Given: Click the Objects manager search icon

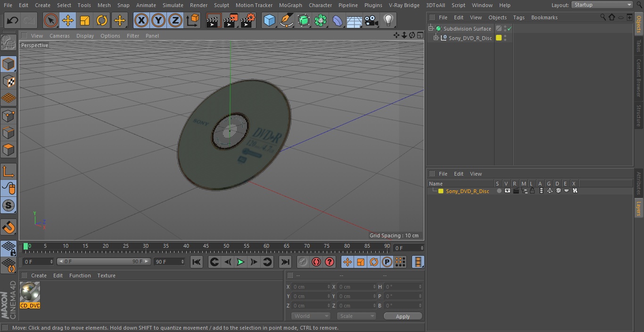Looking at the screenshot, I should click(x=603, y=17).
